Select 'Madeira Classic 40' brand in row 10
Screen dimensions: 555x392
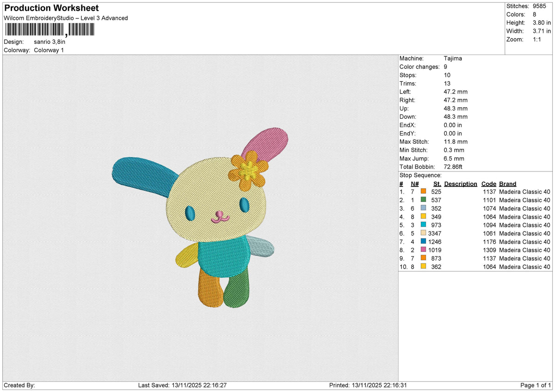tap(525, 266)
